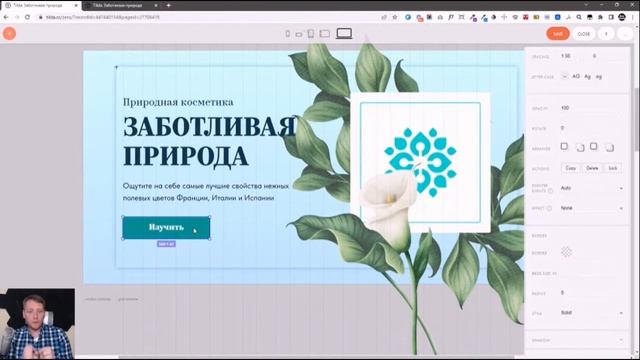This screenshot has height=360, width=640.
Task: Click the share page icon in the address bar
Action: [x=384, y=17]
